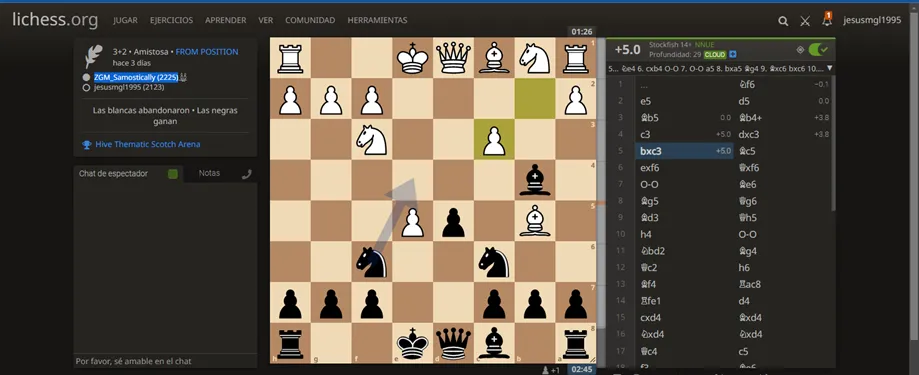Click the trophy icon beside Hive Thematic Scotch Arena
Image resolution: width=919 pixels, height=375 pixels.
point(87,144)
